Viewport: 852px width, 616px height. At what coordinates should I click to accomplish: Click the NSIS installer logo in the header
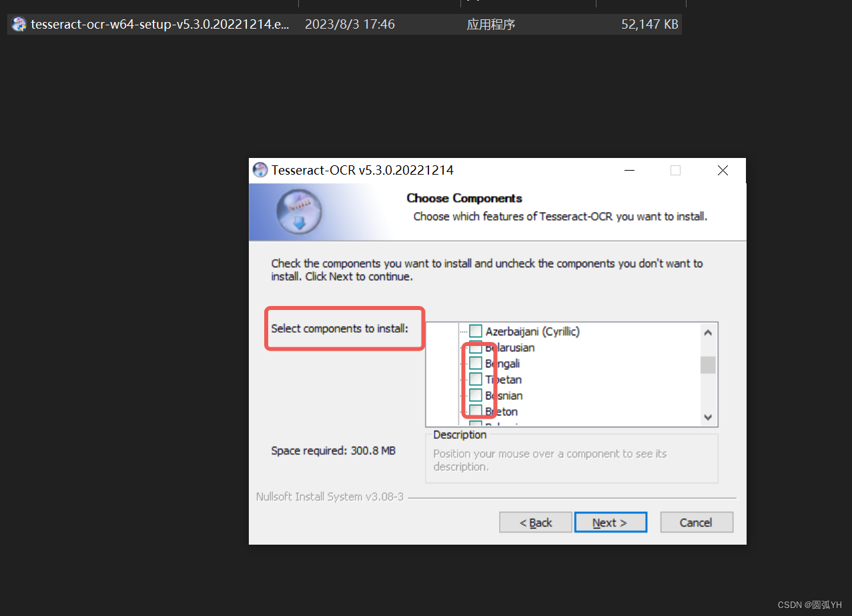(298, 211)
